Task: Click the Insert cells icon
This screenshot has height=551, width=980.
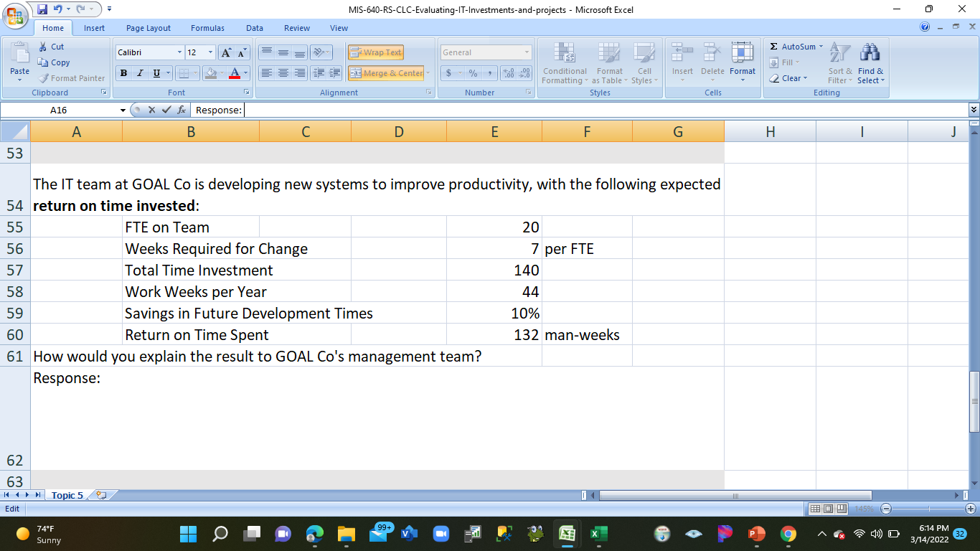Action: click(x=682, y=54)
